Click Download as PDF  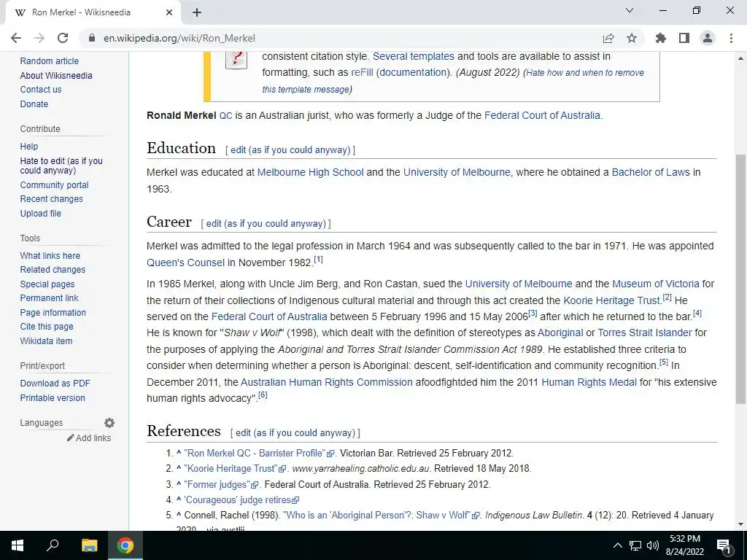(x=55, y=384)
